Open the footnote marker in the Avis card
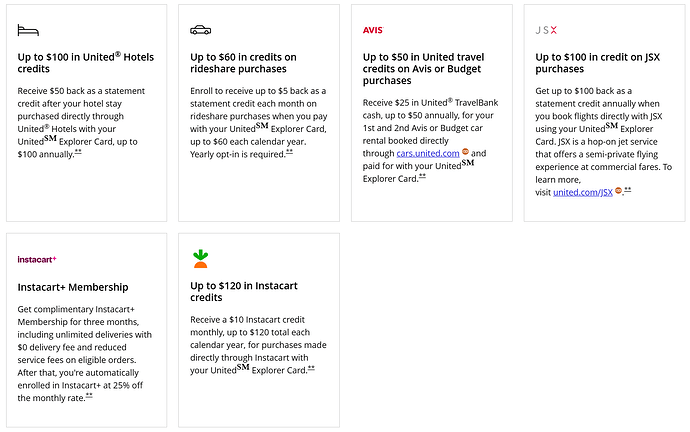690x432 pixels. [x=422, y=176]
